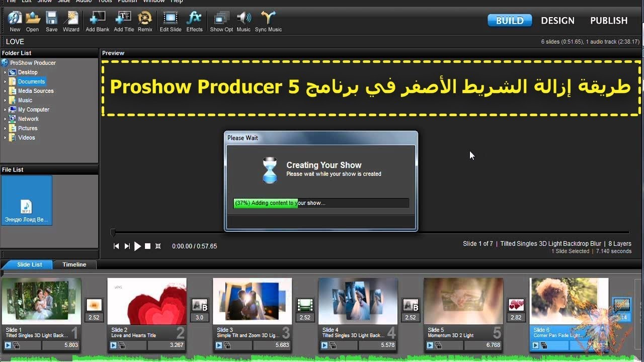Select the Slide 3 thumbnail
644x362 pixels.
click(253, 301)
